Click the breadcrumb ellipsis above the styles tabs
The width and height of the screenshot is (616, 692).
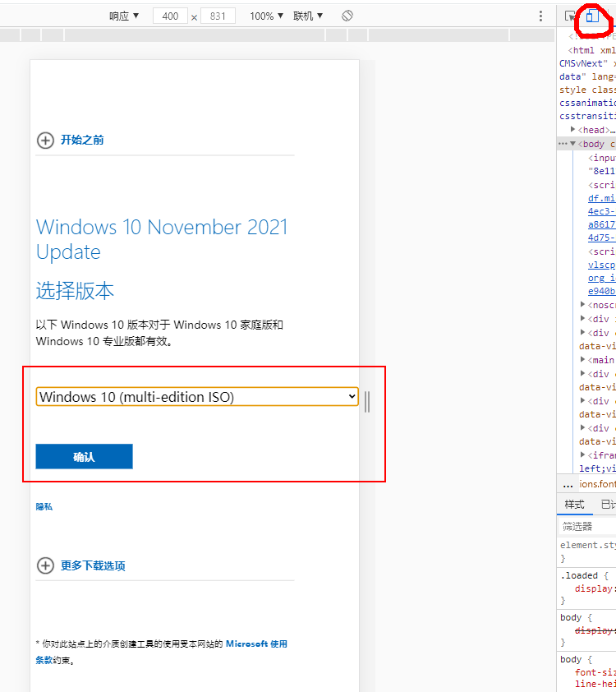tap(568, 485)
